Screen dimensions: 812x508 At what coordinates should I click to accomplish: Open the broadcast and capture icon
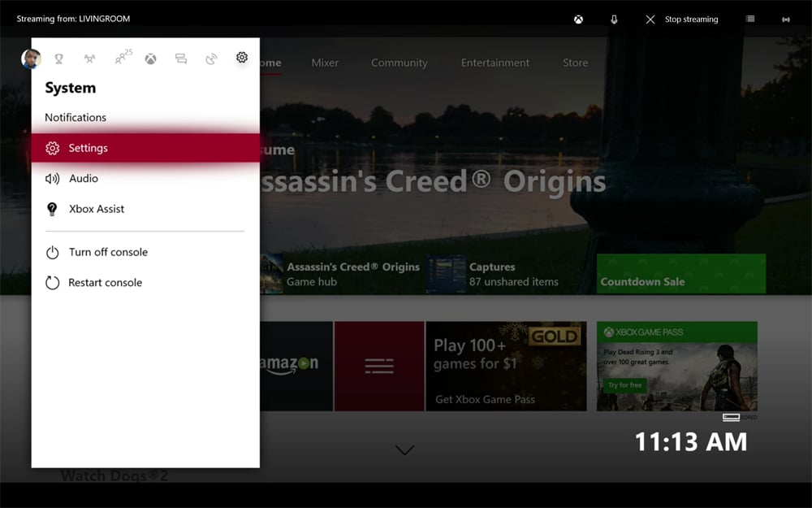point(211,59)
